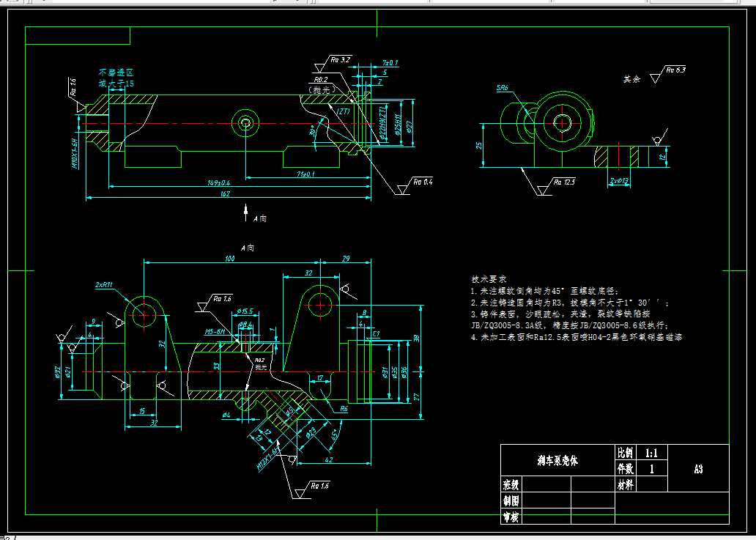The width and height of the screenshot is (756, 540).
Task: Pick the Φ27 diameter dimension
Action: [x=409, y=126]
